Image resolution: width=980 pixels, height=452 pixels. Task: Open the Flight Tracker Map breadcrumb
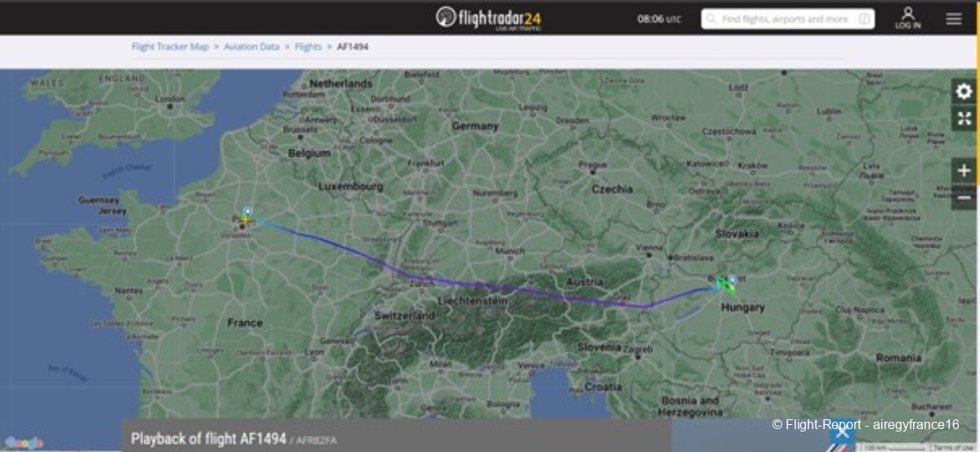coord(170,47)
